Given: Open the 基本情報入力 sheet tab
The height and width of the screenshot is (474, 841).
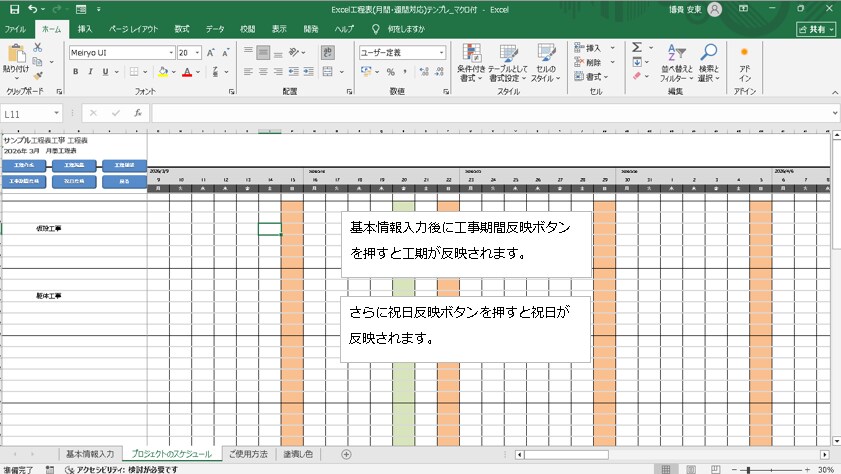Looking at the screenshot, I should click(90, 454).
